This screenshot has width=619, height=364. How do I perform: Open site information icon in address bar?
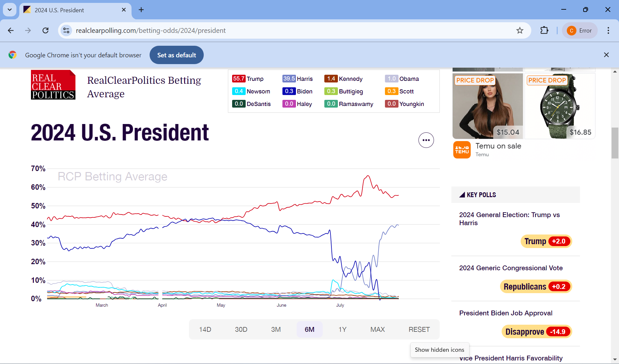pos(66,31)
